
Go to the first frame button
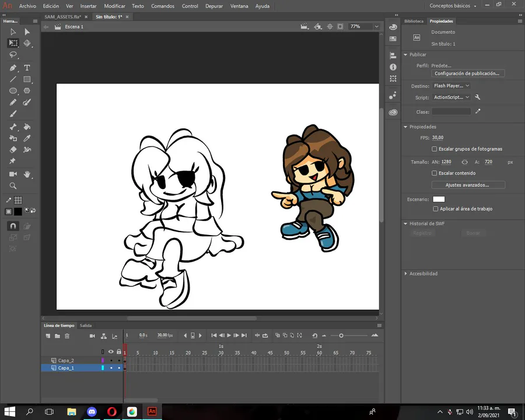click(x=214, y=335)
